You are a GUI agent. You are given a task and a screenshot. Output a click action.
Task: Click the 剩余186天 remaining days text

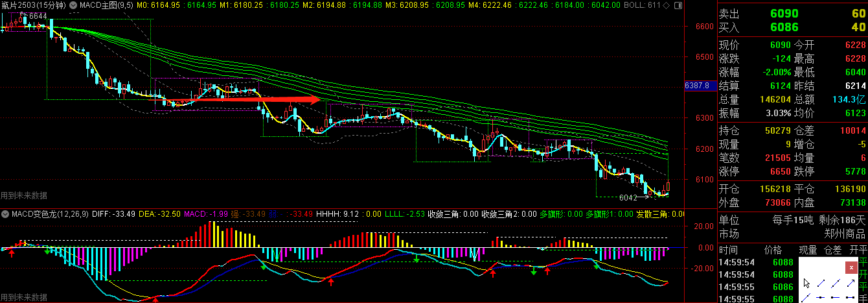click(x=841, y=220)
